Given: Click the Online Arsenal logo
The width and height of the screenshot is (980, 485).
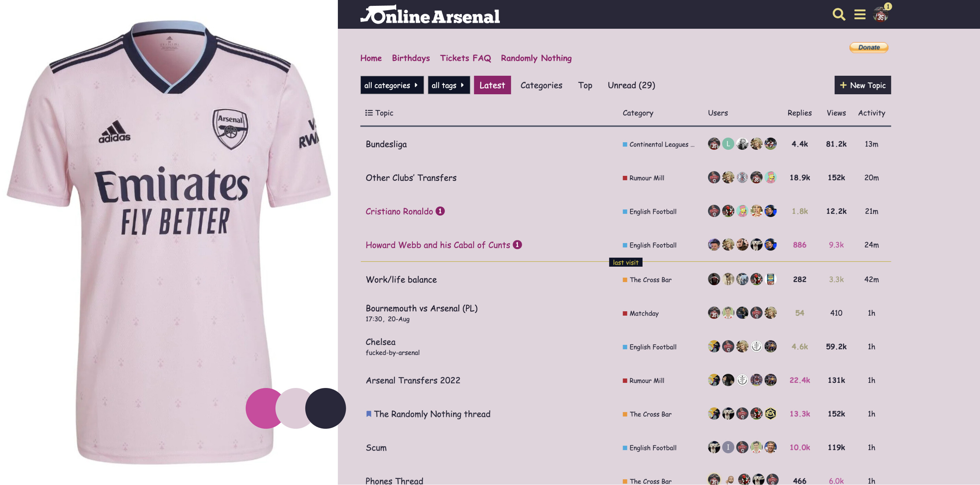Looking at the screenshot, I should click(x=430, y=14).
